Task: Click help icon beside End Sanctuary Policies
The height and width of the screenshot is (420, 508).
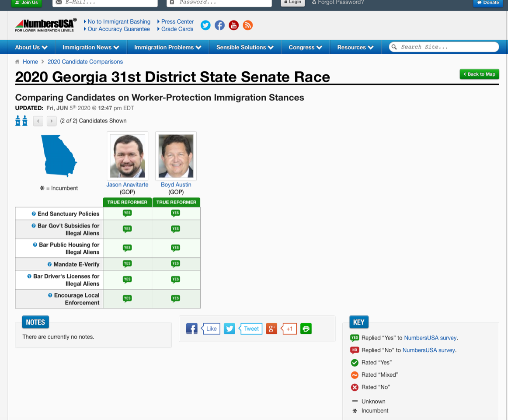Action: tap(34, 214)
